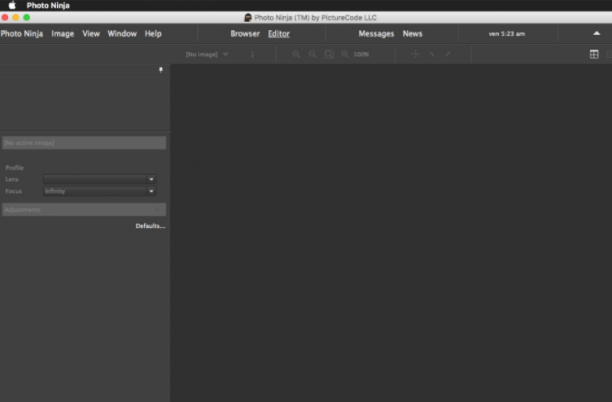Open the Messages view

coord(376,34)
